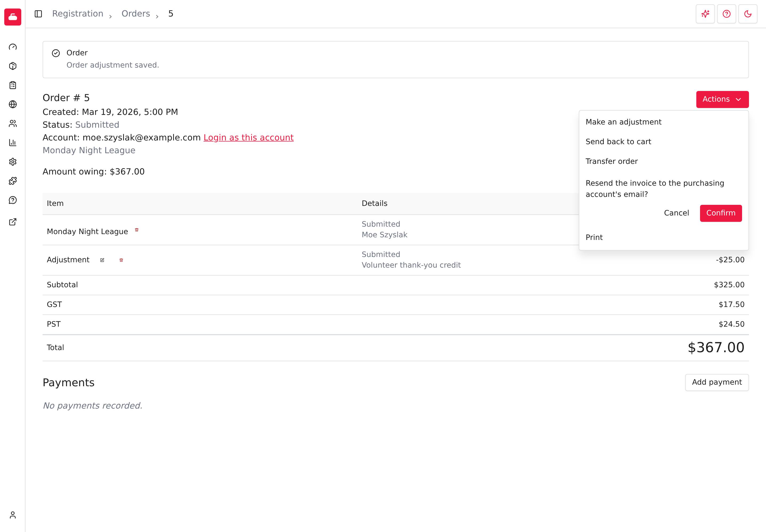Open the globe website icon in sidebar
766x532 pixels.
click(13, 104)
